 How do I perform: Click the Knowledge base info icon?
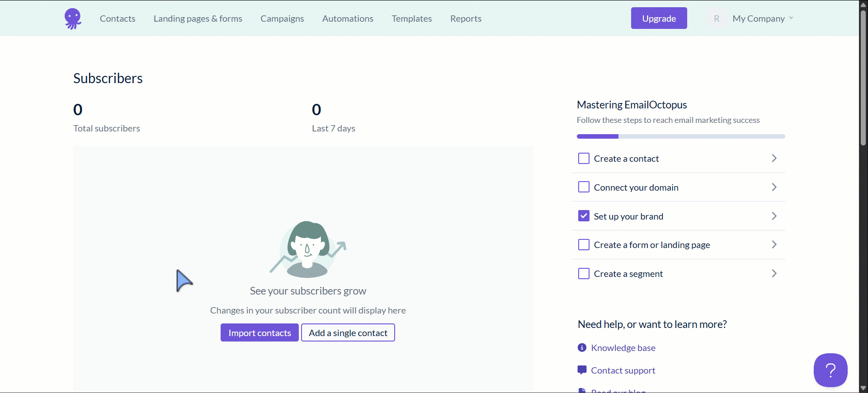(x=582, y=347)
